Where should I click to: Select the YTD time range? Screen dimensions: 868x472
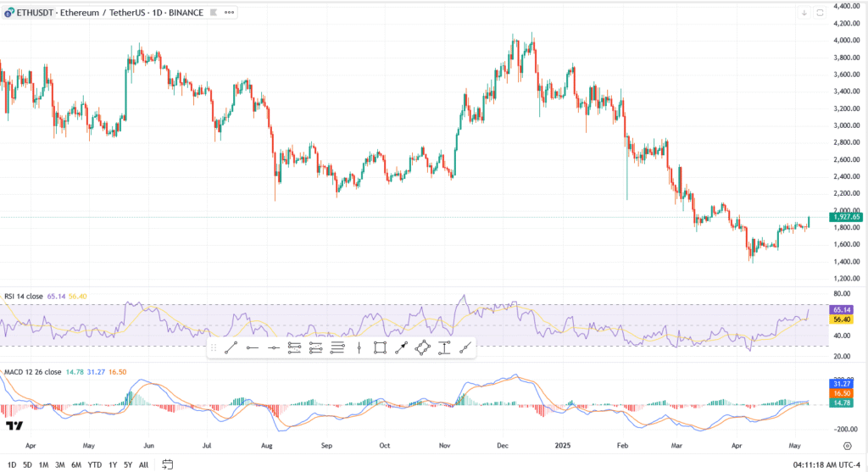point(95,464)
